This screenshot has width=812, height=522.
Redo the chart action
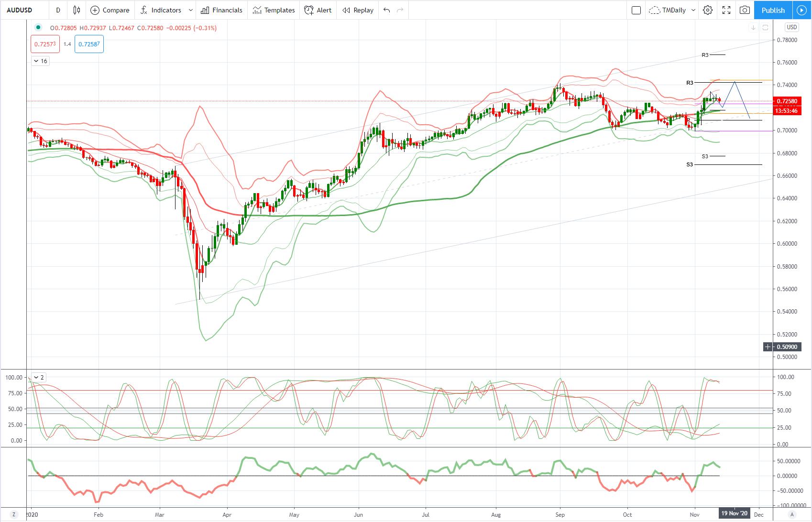pyautogui.click(x=400, y=10)
